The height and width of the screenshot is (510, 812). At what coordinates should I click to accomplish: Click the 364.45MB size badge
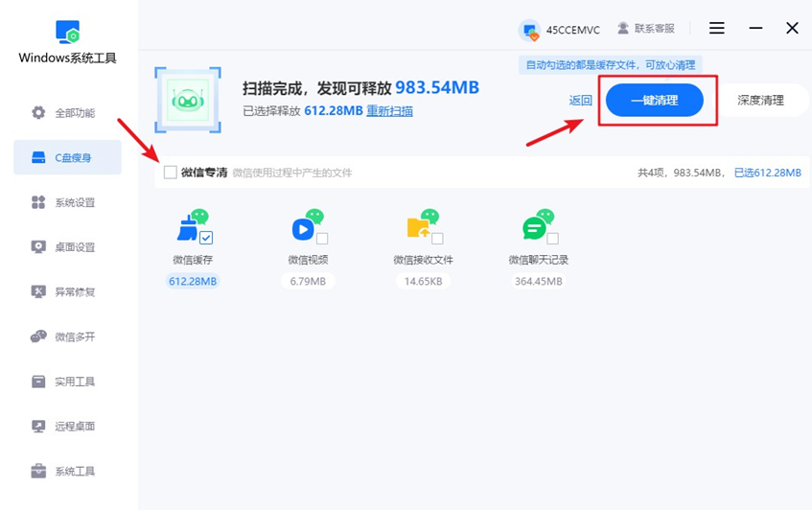click(539, 281)
